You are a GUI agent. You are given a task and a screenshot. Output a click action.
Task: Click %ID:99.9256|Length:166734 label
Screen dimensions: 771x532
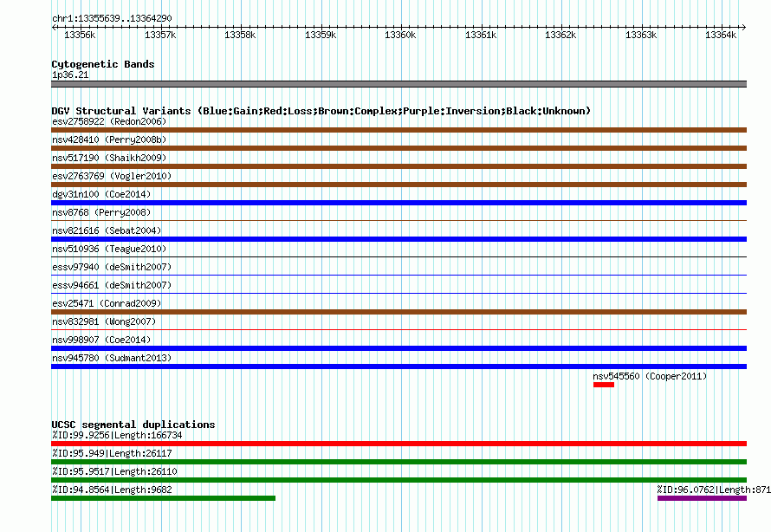(117, 435)
